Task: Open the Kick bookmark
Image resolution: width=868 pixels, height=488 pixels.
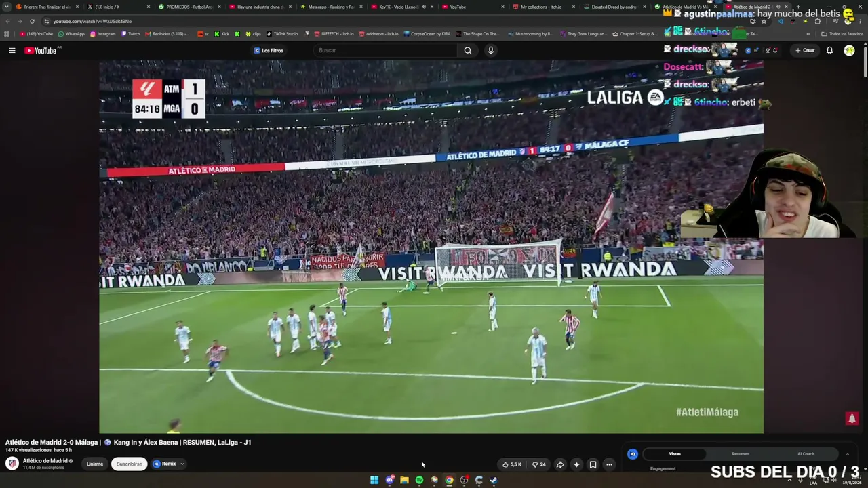Action: tap(221, 34)
